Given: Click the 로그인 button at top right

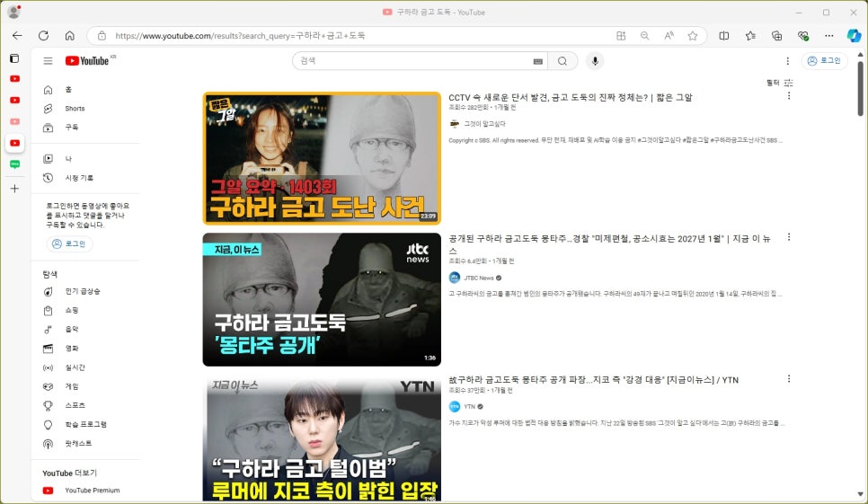Looking at the screenshot, I should coord(824,61).
